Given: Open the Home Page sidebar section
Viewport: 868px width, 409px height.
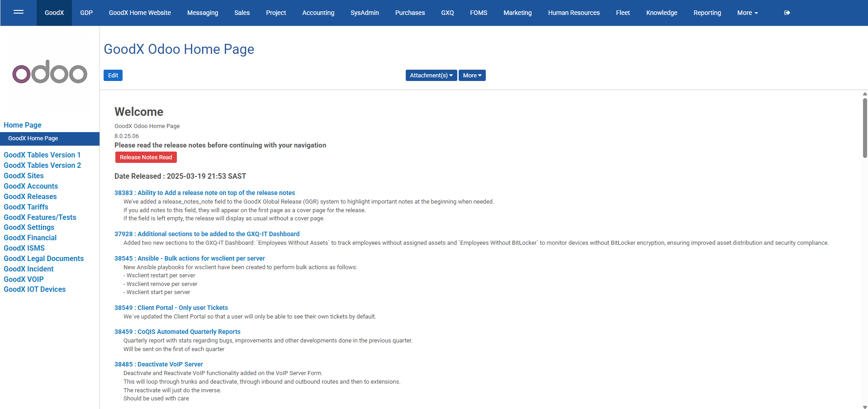Looking at the screenshot, I should pyautogui.click(x=23, y=125).
